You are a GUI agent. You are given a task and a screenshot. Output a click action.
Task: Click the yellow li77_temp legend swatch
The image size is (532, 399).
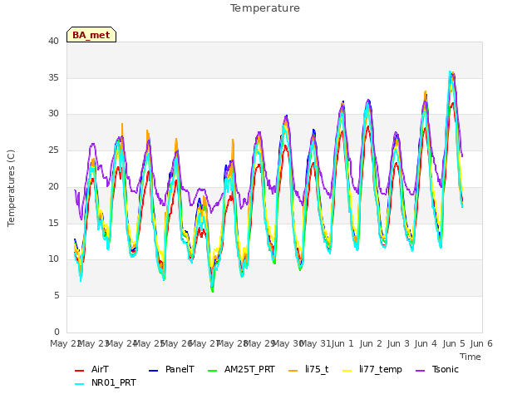[x=347, y=371]
